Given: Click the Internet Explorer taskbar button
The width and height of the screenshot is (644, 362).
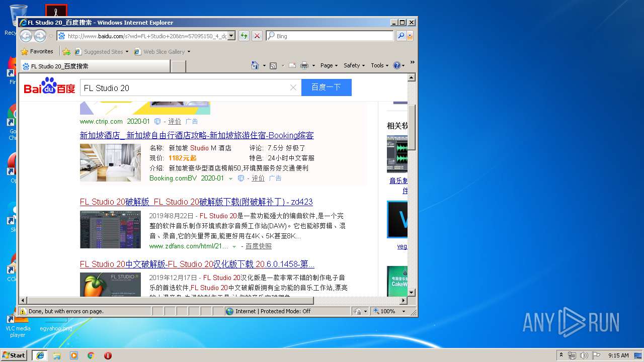Looking at the screenshot, I should pos(40,355).
